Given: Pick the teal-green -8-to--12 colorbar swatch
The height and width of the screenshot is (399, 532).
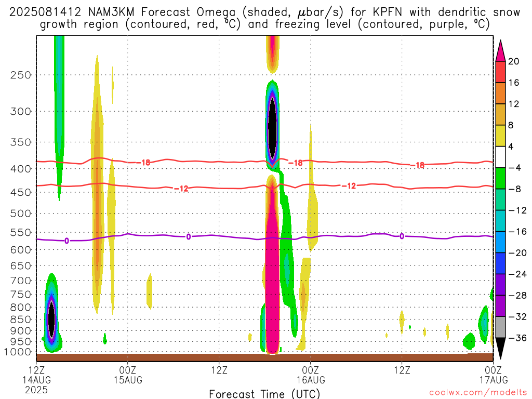Looking at the screenshot, I should click(500, 199).
